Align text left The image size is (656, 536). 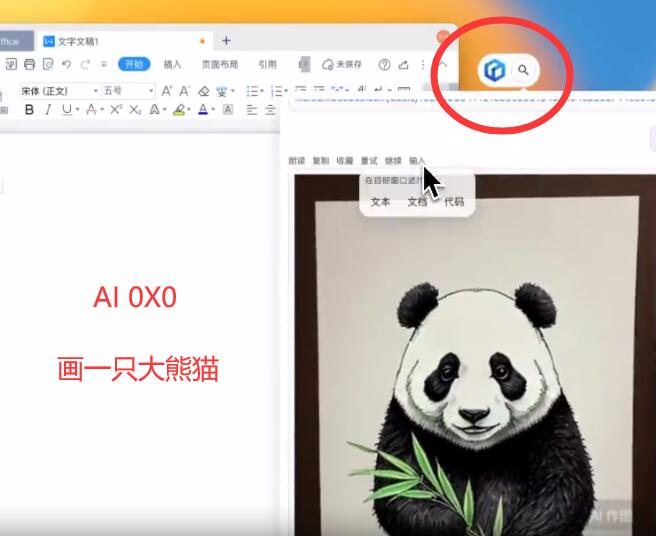pyautogui.click(x=251, y=110)
